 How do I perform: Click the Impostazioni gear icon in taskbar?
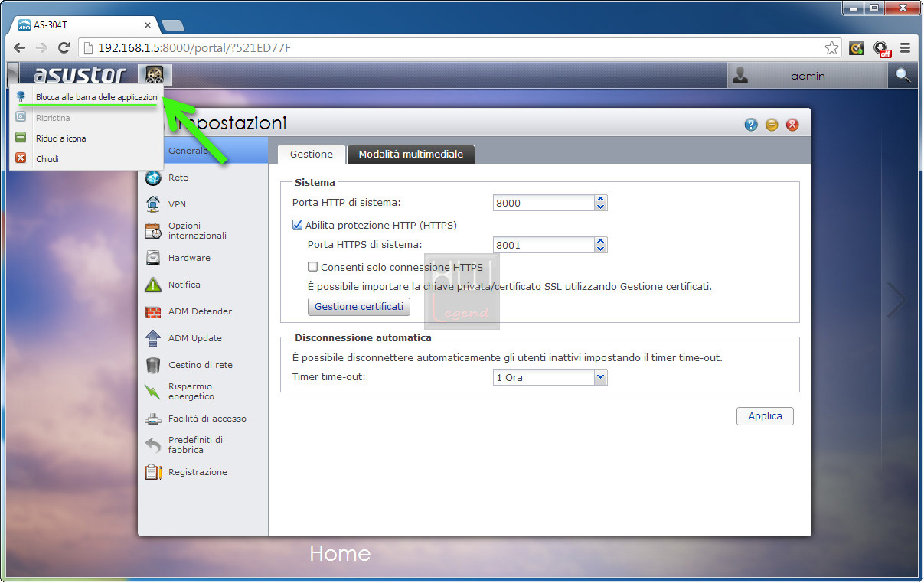coord(155,75)
